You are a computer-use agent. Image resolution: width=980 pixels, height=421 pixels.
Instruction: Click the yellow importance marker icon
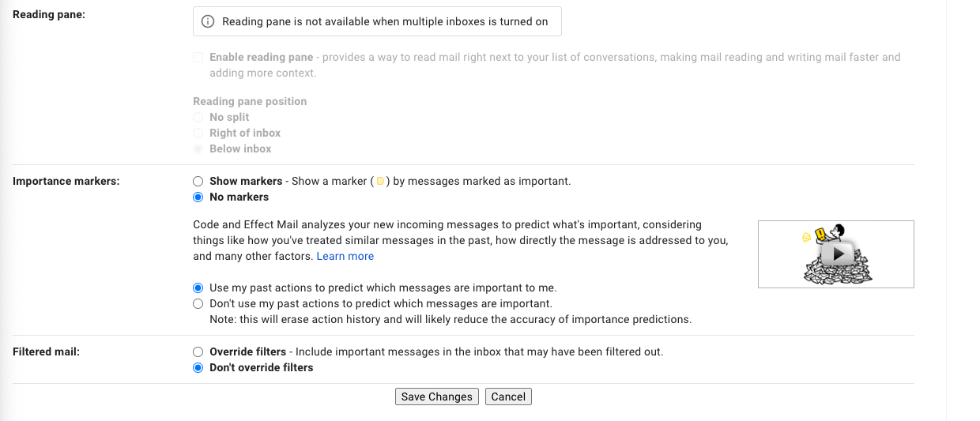380,181
